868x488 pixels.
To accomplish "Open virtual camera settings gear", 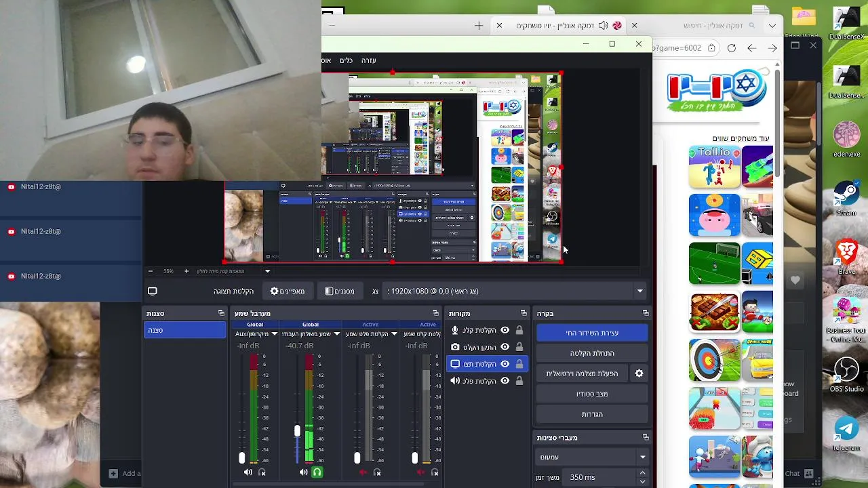I will (639, 373).
